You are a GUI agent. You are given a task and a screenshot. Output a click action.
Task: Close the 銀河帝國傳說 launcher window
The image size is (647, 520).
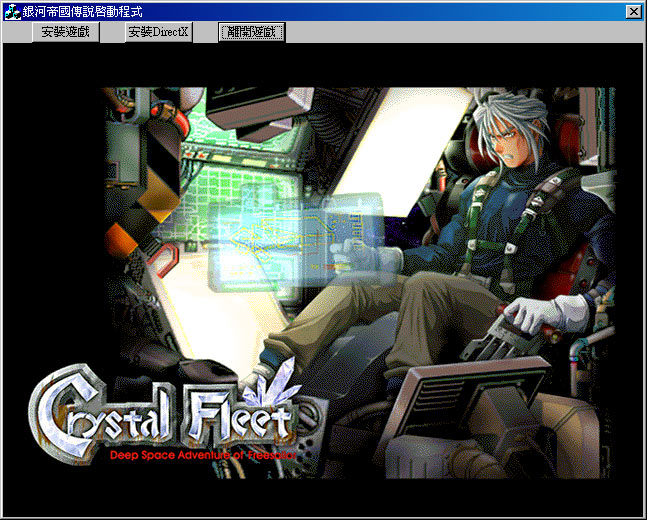(x=632, y=11)
